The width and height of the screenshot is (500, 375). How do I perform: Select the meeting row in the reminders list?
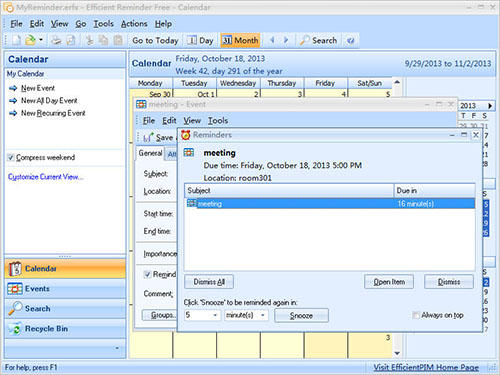click(x=330, y=203)
